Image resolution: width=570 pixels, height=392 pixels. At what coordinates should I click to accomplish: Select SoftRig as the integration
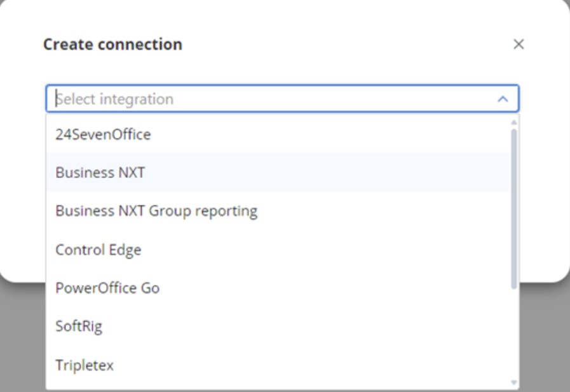[x=79, y=327]
